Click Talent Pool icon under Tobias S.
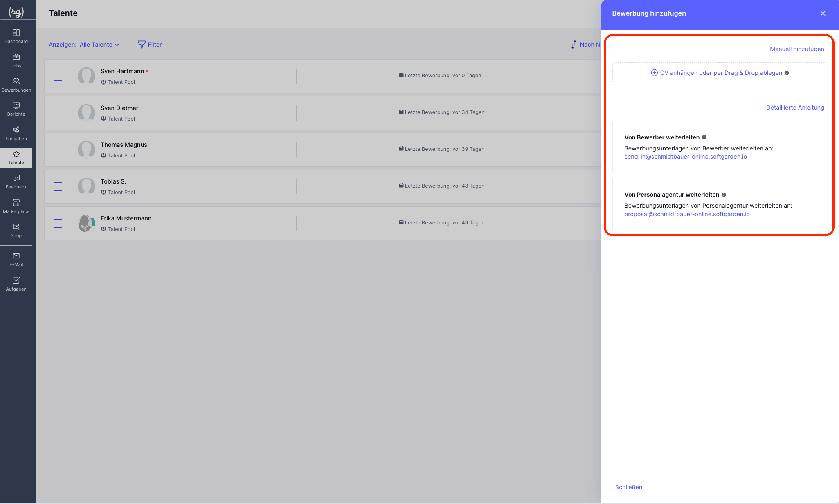Image resolution: width=839 pixels, height=504 pixels. (103, 193)
